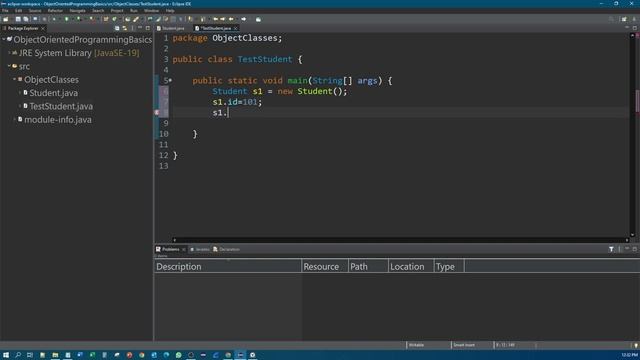Maximize the editor area

tap(635, 28)
